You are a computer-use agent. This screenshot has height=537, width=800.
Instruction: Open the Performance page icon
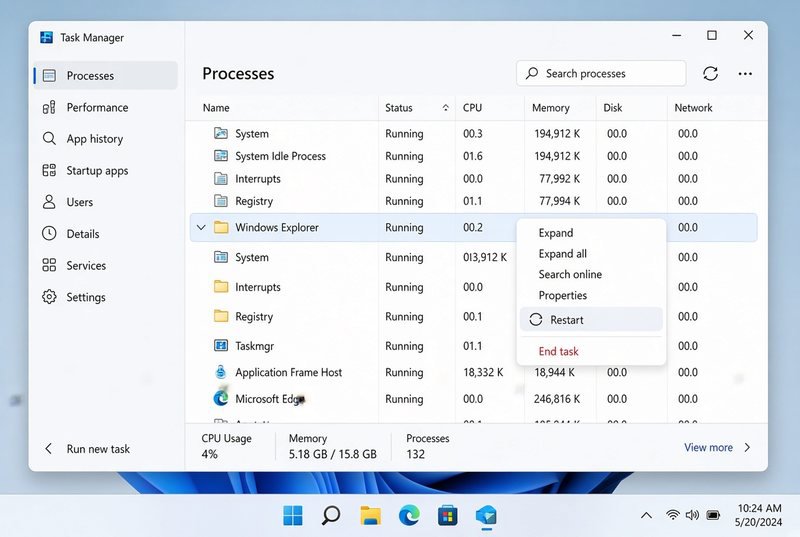pos(49,108)
